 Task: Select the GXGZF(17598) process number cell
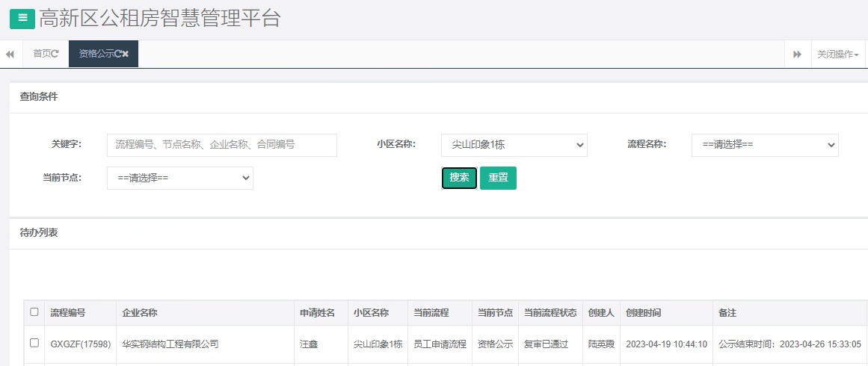(81, 344)
